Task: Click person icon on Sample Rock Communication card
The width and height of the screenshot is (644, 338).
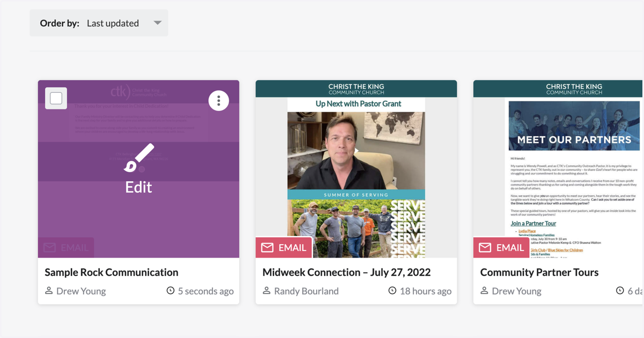Action: click(x=49, y=291)
